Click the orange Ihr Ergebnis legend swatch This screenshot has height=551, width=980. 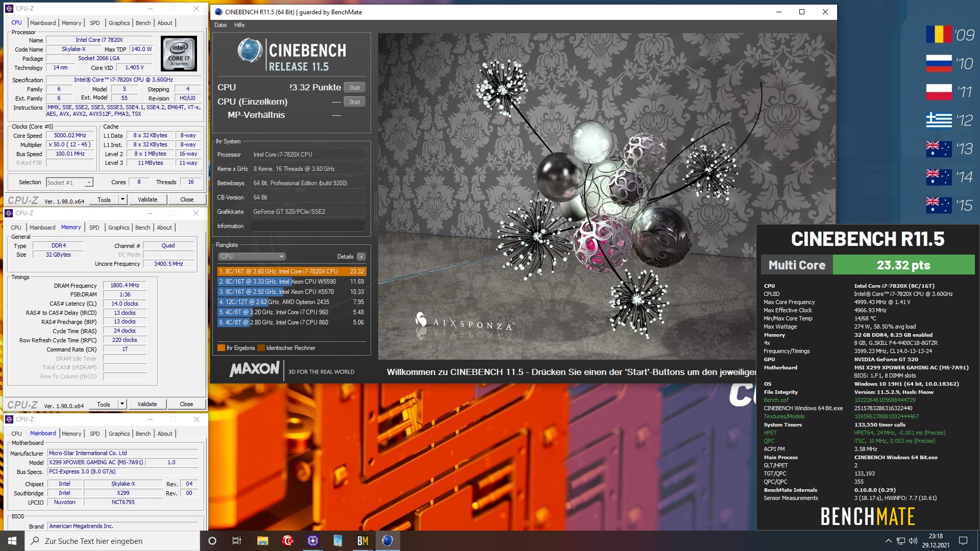(x=221, y=348)
